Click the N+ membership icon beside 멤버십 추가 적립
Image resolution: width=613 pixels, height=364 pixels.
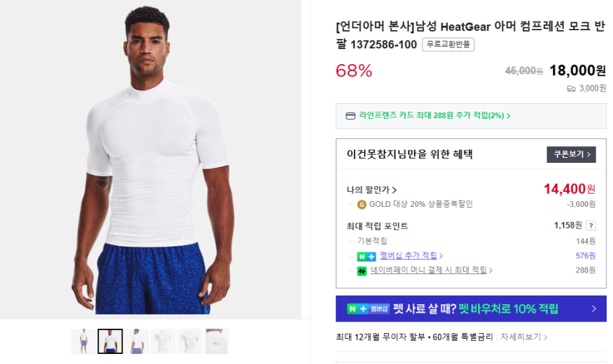[x=366, y=256]
